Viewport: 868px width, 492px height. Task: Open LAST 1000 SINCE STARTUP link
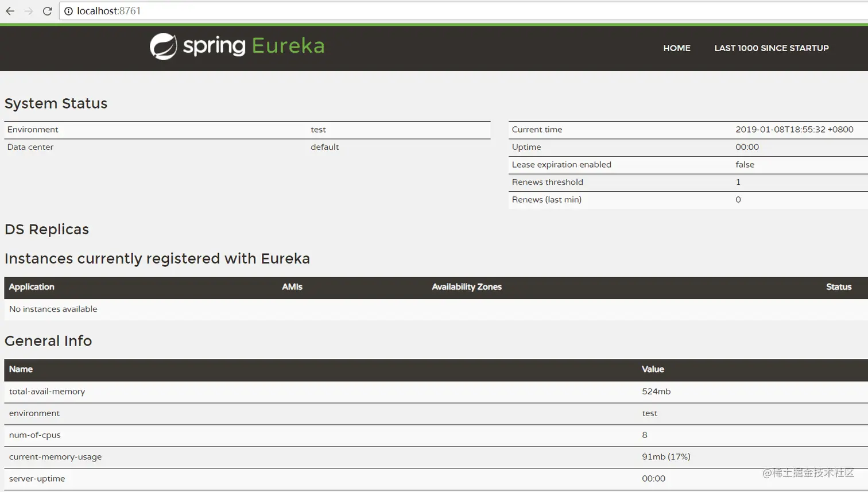point(771,48)
